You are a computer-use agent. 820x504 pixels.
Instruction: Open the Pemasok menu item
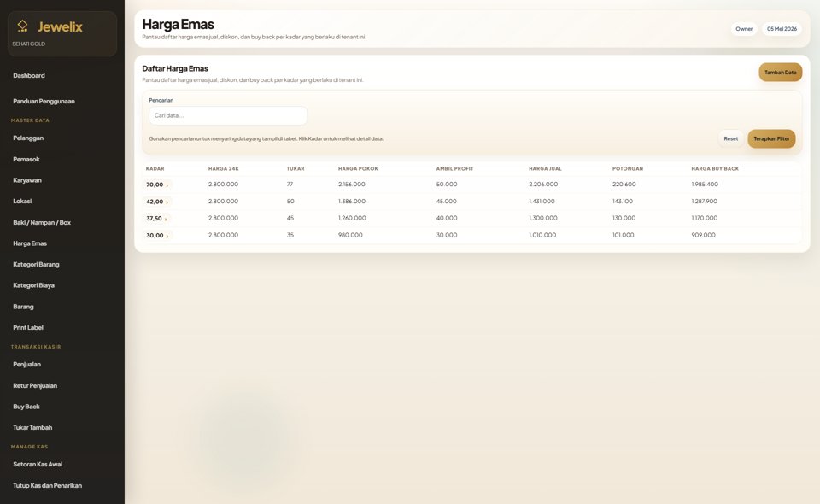[26, 159]
